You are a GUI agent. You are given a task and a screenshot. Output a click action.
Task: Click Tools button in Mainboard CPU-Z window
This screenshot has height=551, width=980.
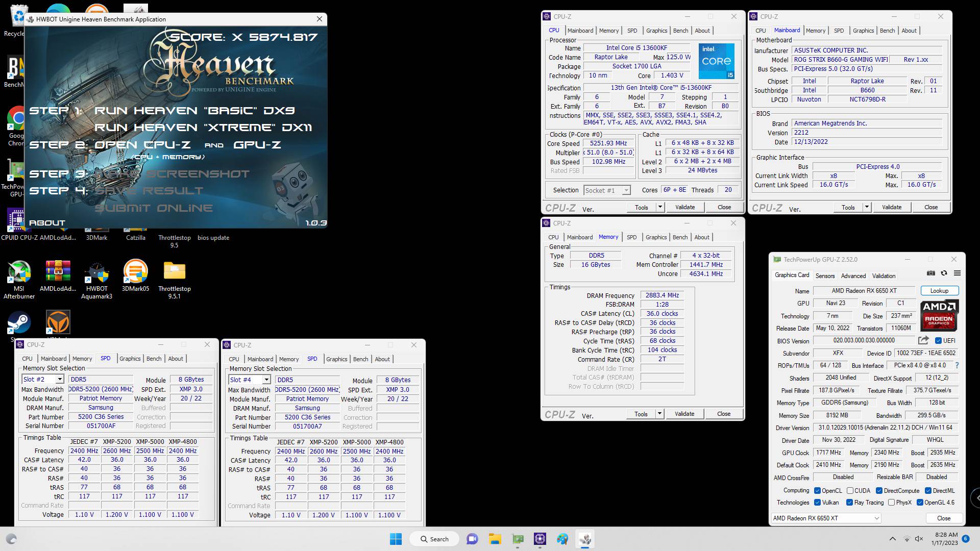point(848,207)
